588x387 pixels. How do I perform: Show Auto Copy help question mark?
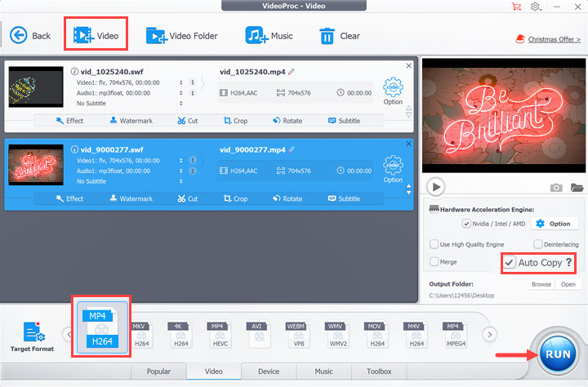569,262
